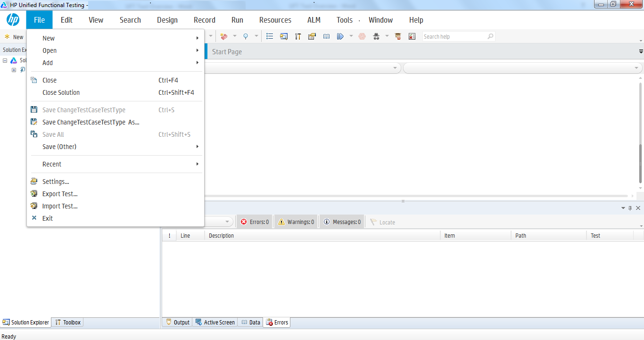Toggle the auto-hide pin on the Errors pane
This screenshot has width=644, height=340.
pos(630,207)
